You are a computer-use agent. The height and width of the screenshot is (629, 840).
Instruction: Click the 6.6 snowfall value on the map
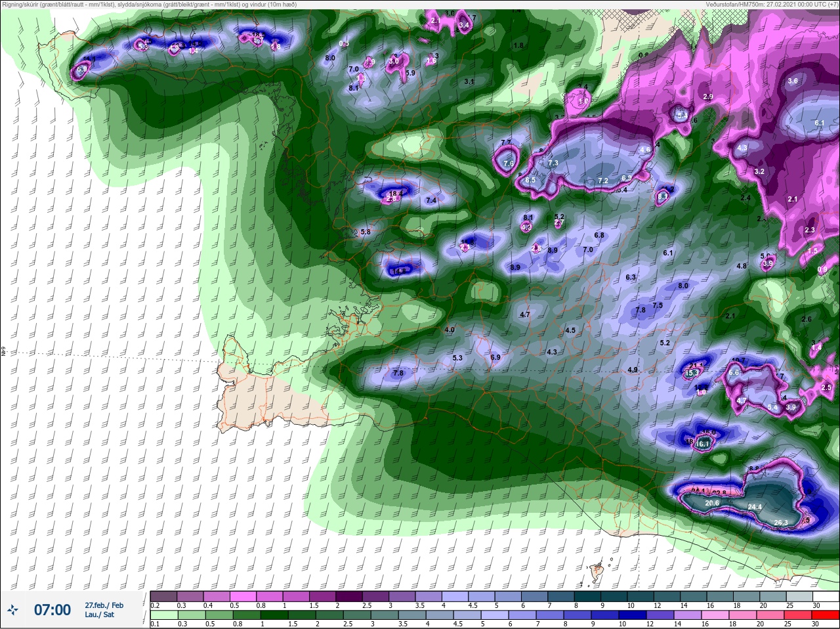coord(734,372)
